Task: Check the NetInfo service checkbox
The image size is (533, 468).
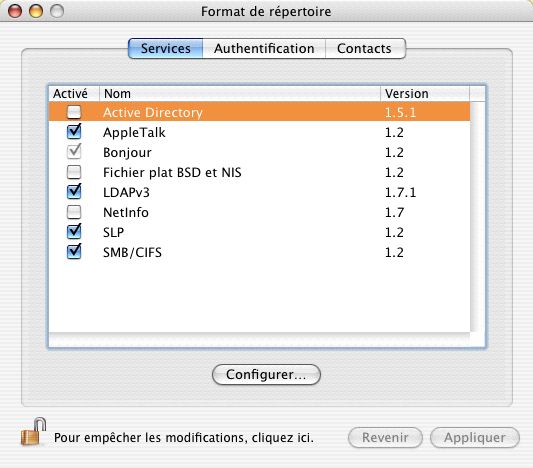Action: click(x=74, y=212)
